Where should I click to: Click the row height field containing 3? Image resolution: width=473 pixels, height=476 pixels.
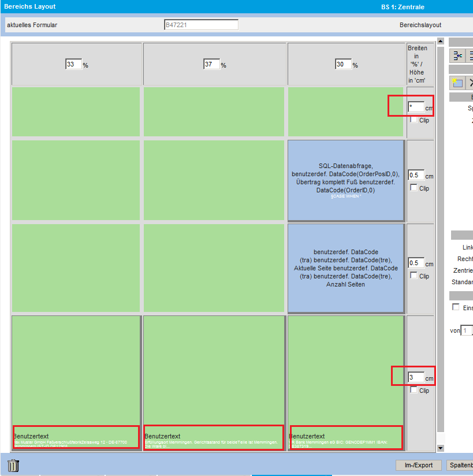coord(416,377)
